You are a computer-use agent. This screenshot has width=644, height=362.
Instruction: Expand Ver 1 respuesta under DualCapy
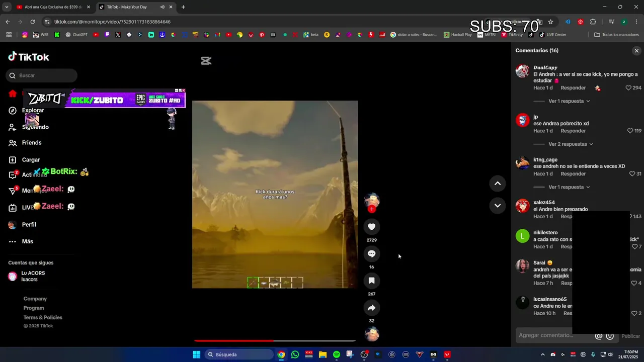tap(569, 101)
